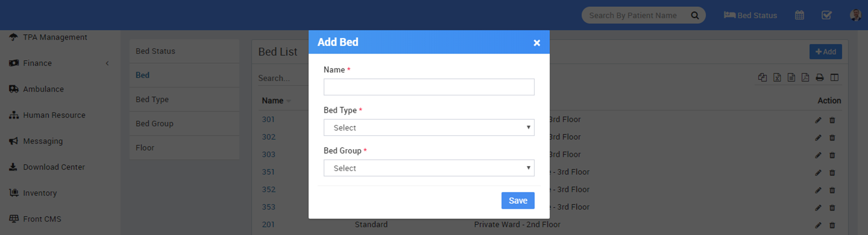Click the bed Name input field

[429, 87]
